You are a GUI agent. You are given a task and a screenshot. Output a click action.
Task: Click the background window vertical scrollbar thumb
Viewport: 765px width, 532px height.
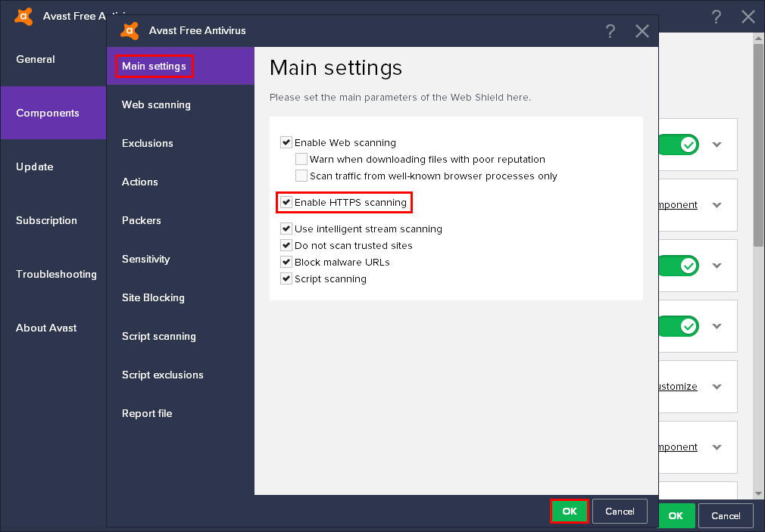coord(758,145)
